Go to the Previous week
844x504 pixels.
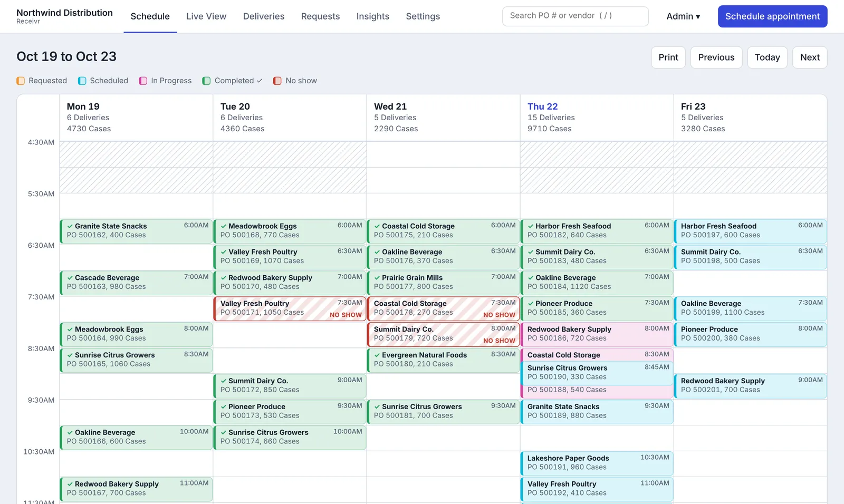tap(716, 57)
